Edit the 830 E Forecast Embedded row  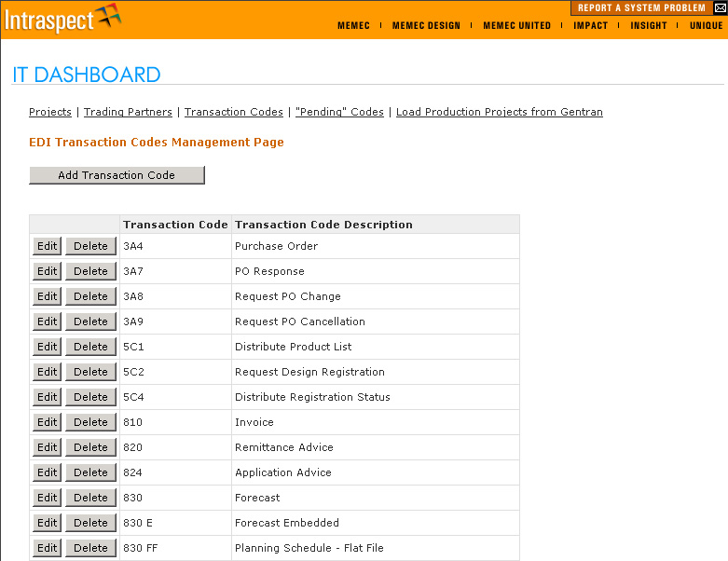(x=47, y=523)
